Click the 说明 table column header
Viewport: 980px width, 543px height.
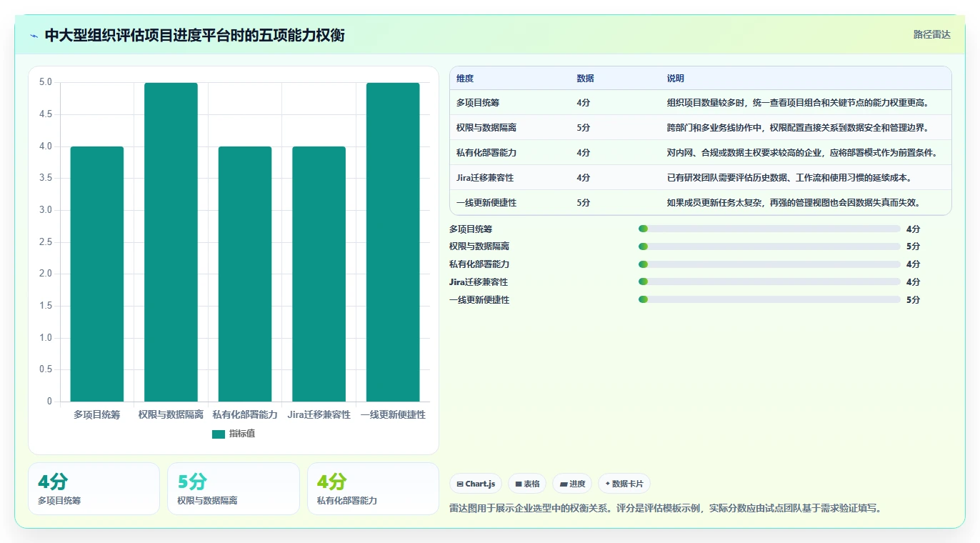pyautogui.click(x=676, y=79)
